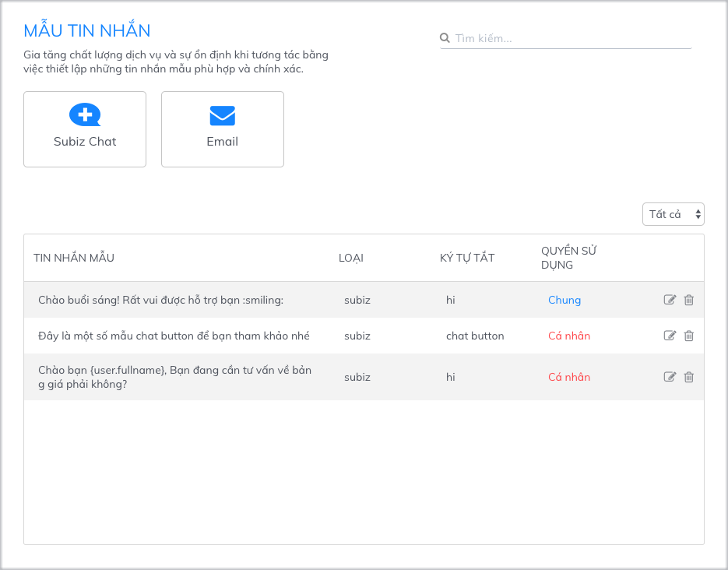
Task: Click the Subiz Chat plus bubble icon
Action: pyautogui.click(x=85, y=115)
